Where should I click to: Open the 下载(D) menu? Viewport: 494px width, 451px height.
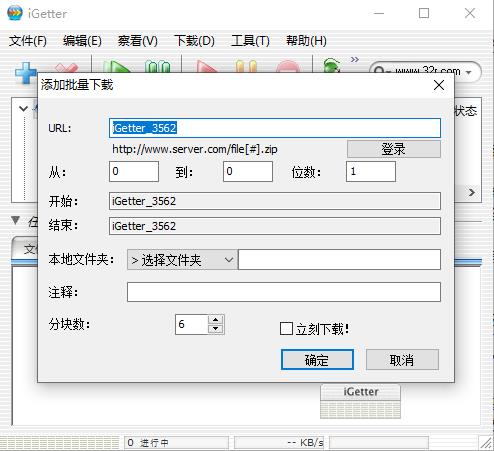[194, 41]
